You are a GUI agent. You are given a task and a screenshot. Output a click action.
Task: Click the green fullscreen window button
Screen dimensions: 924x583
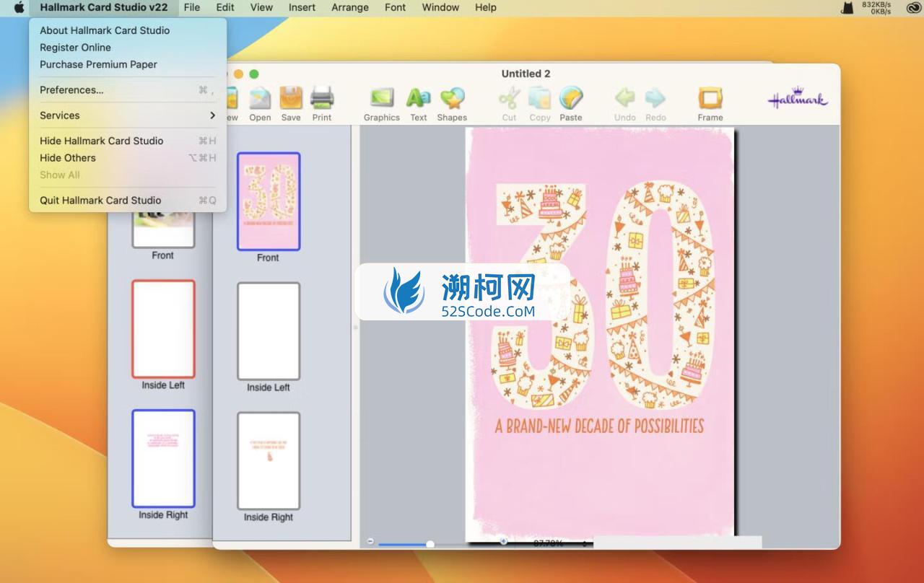click(253, 74)
